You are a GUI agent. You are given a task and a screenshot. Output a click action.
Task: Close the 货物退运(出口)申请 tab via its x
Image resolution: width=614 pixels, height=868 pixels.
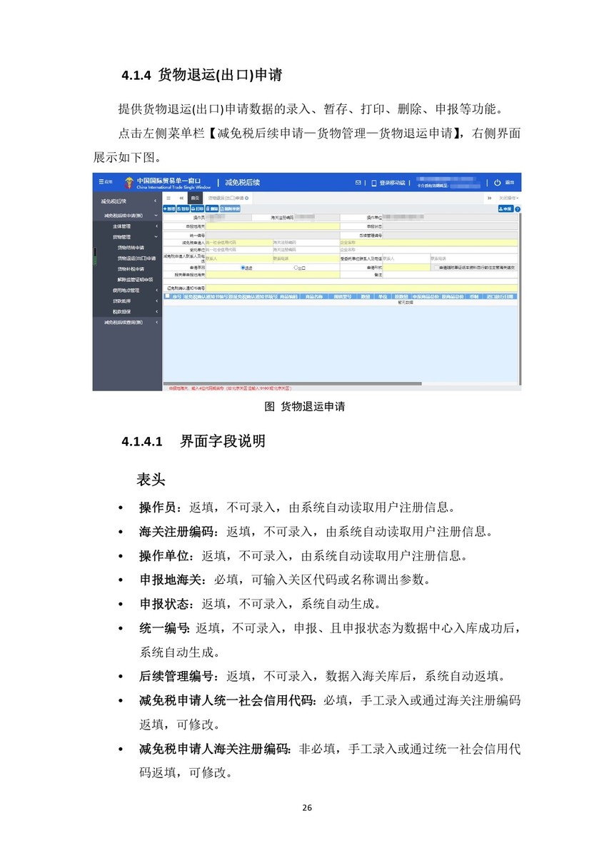247,198
